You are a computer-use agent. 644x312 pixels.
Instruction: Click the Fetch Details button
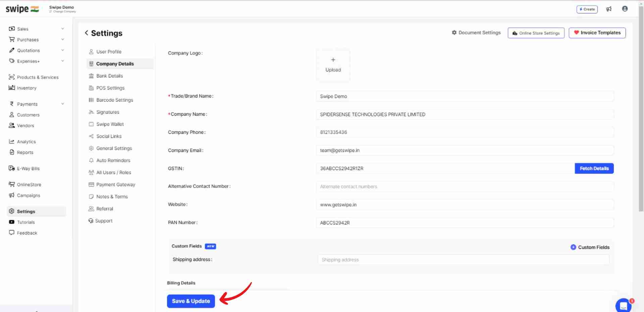[594, 168]
